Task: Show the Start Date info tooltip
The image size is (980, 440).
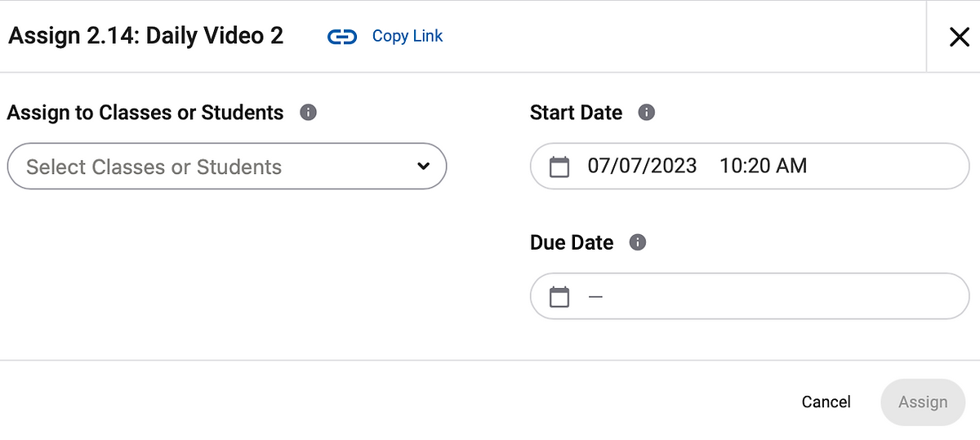Action: 646,113
